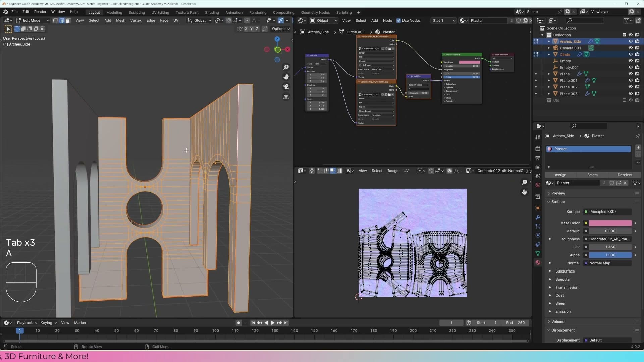Click the End frame field
Image resolution: width=644 pixels, height=362 pixels.
515,323
